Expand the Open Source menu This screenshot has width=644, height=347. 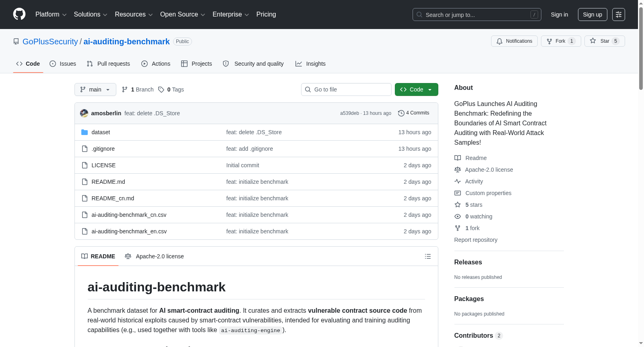point(183,15)
